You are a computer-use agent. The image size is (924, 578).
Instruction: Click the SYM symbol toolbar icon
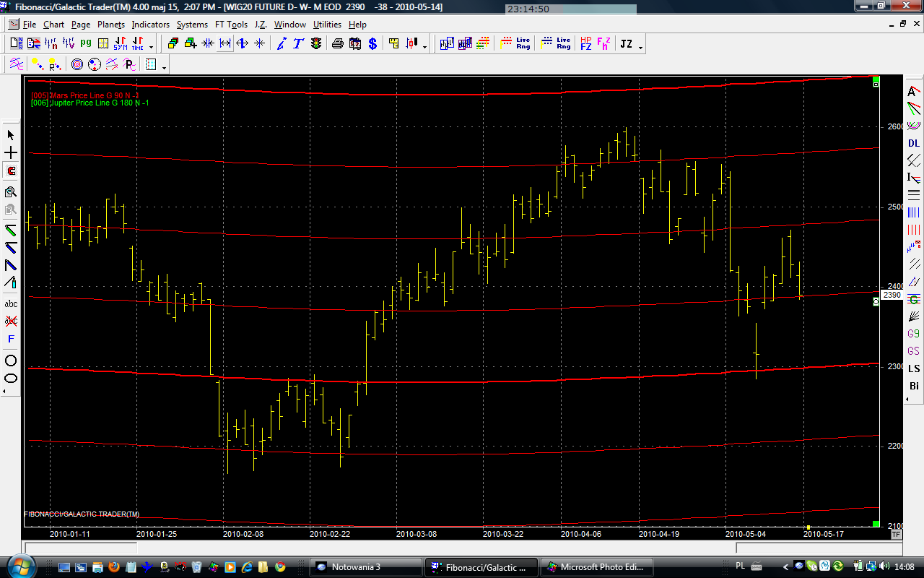120,43
